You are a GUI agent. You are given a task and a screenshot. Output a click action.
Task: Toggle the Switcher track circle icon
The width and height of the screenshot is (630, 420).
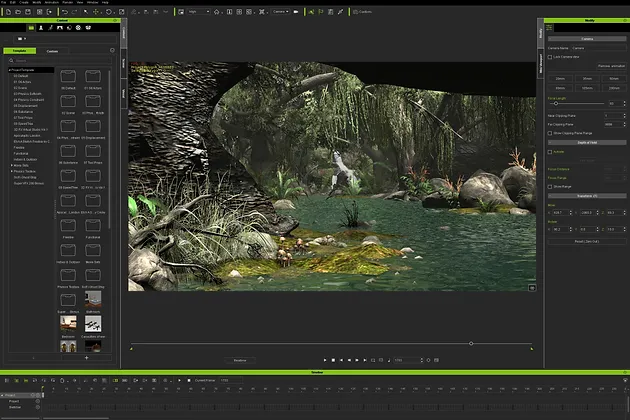(x=38, y=407)
